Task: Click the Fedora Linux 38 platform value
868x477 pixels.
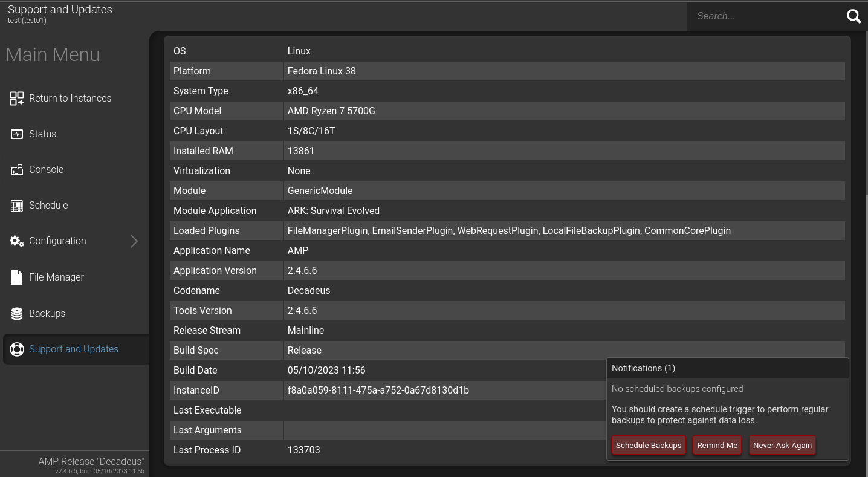Action: point(322,71)
